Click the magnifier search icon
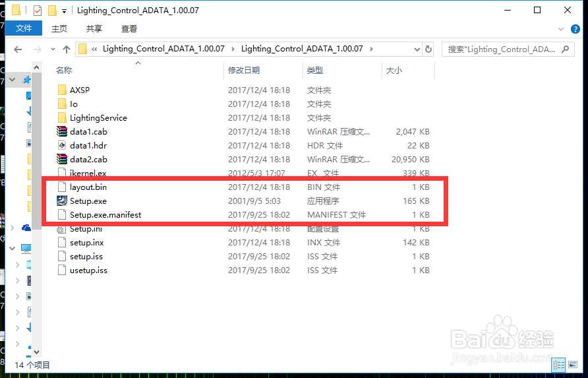Viewport: 588px width, 378px height. pos(565,49)
